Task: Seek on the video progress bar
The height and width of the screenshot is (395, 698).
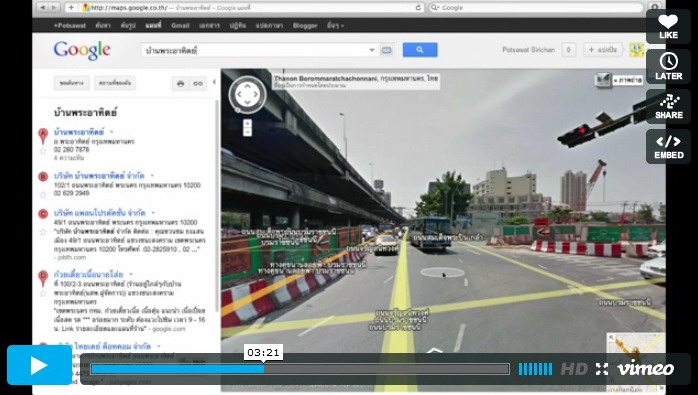Action: coord(300,369)
